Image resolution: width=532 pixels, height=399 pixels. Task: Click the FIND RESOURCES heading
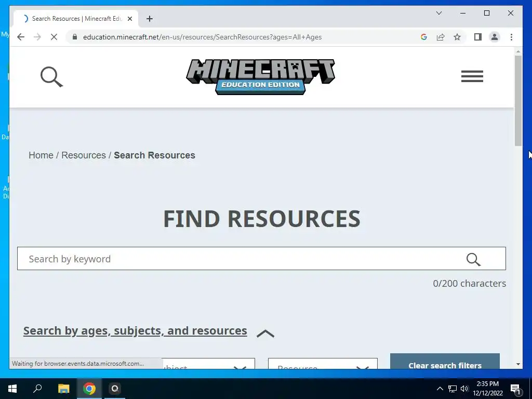point(262,219)
